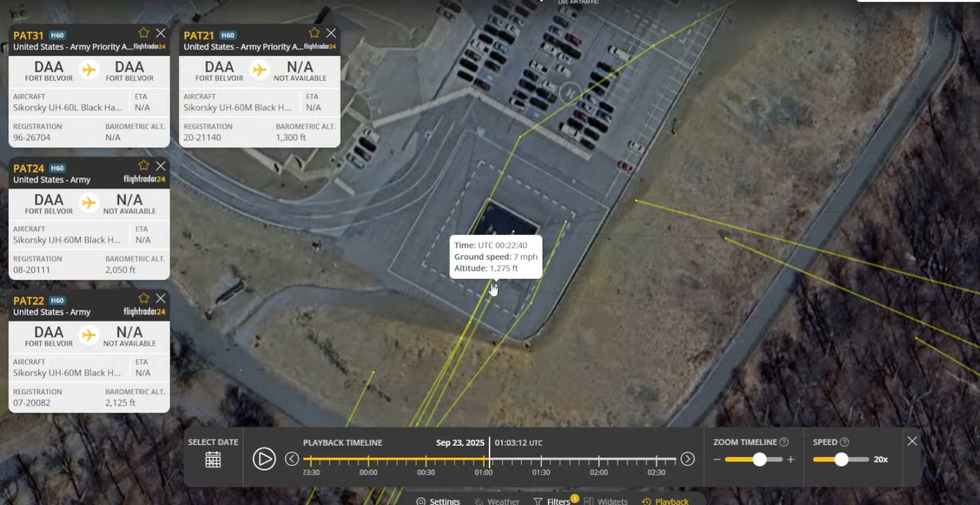Click registration 07-20082
980x505 pixels.
[x=32, y=402]
